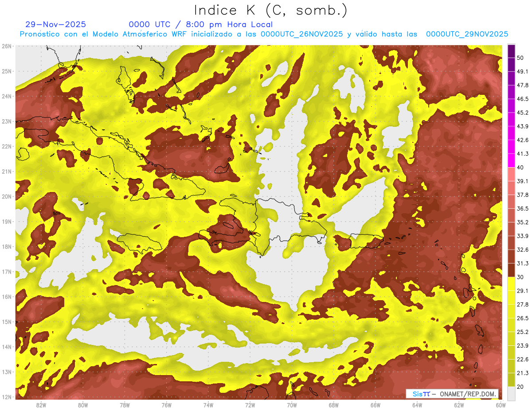Click the latitude label "25N"
Image resolution: width=532 pixels, height=411 pixels.
click(x=7, y=71)
